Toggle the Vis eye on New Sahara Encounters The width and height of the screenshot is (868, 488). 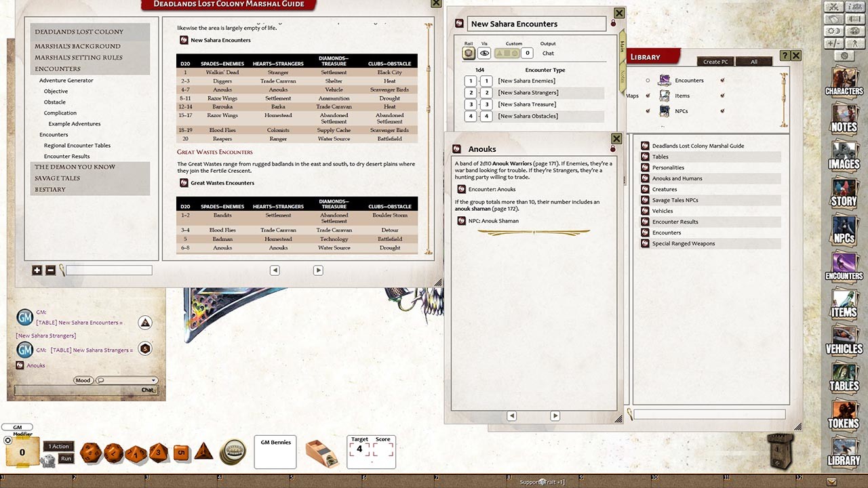coord(484,53)
